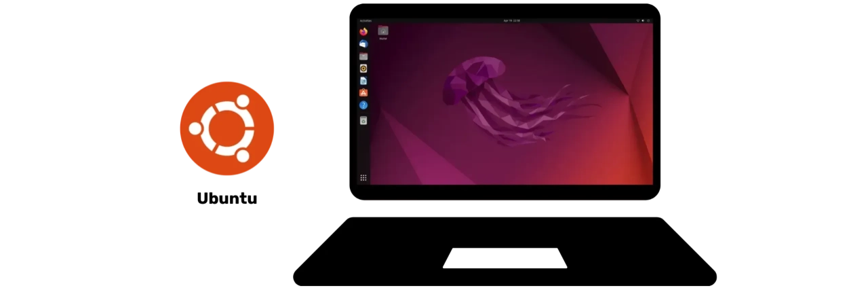Click the network status icon in top bar
This screenshot has height=290, width=868.
[637, 21]
